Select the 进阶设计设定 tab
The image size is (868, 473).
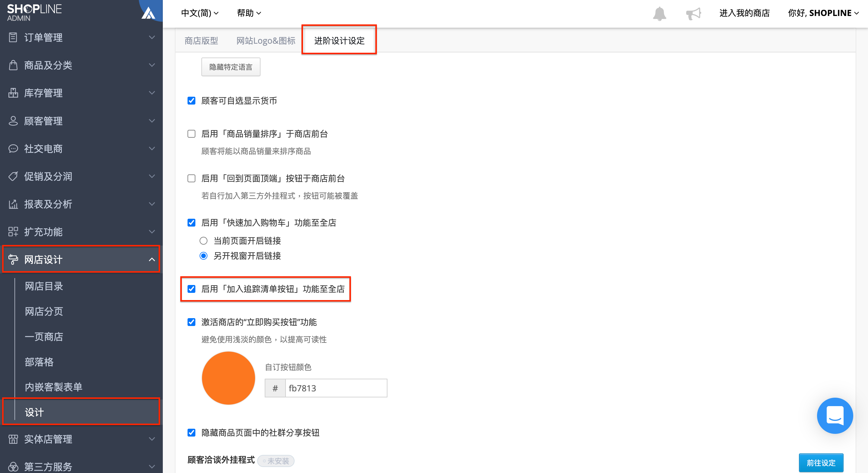pos(339,41)
